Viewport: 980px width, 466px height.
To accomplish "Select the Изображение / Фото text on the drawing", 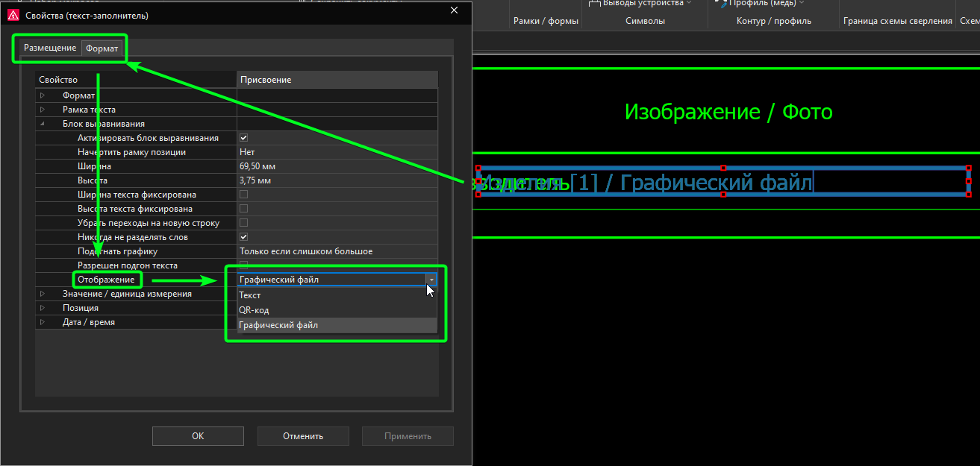I will 728,112.
